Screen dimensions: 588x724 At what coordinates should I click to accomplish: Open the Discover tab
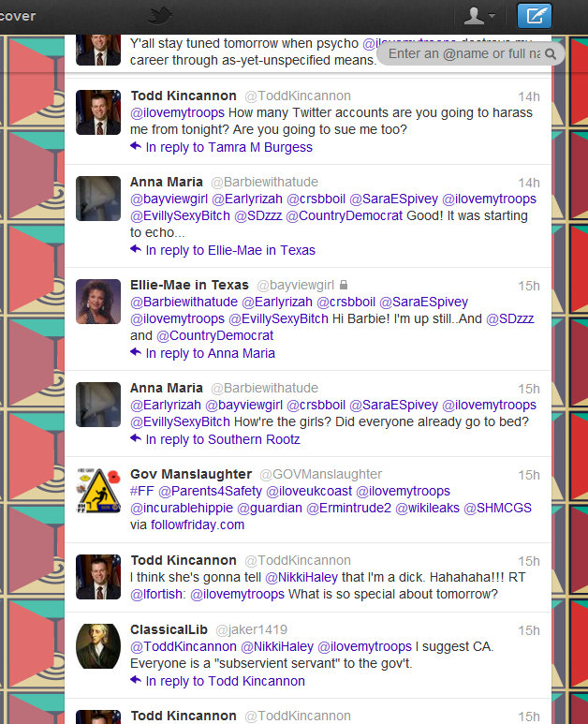18,16
